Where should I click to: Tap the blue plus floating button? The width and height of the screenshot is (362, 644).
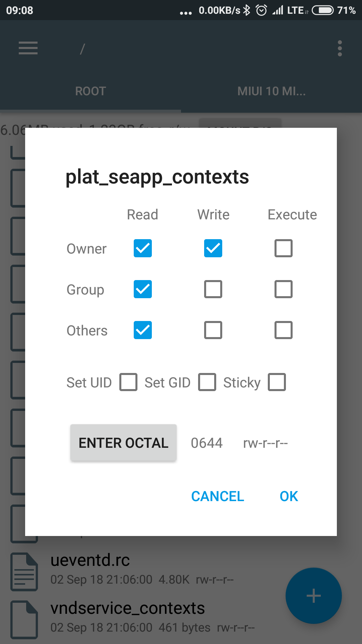click(x=314, y=596)
